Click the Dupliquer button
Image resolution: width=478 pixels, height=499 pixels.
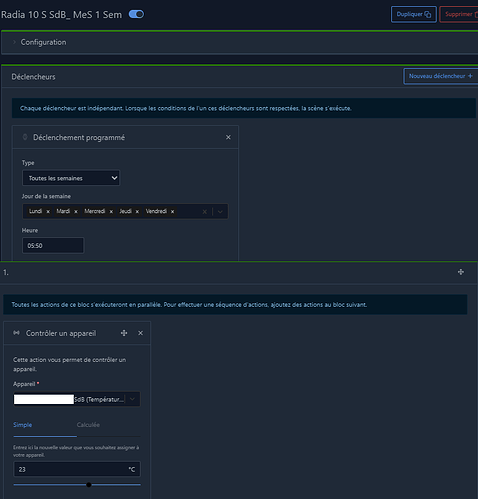tap(414, 14)
